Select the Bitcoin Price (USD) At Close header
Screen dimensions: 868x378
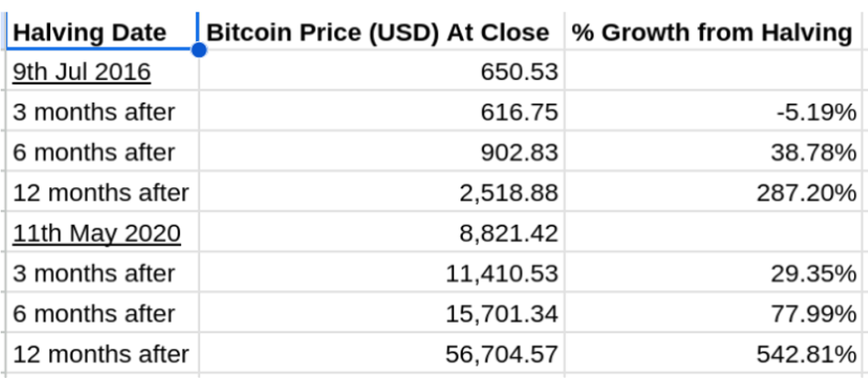click(x=378, y=33)
